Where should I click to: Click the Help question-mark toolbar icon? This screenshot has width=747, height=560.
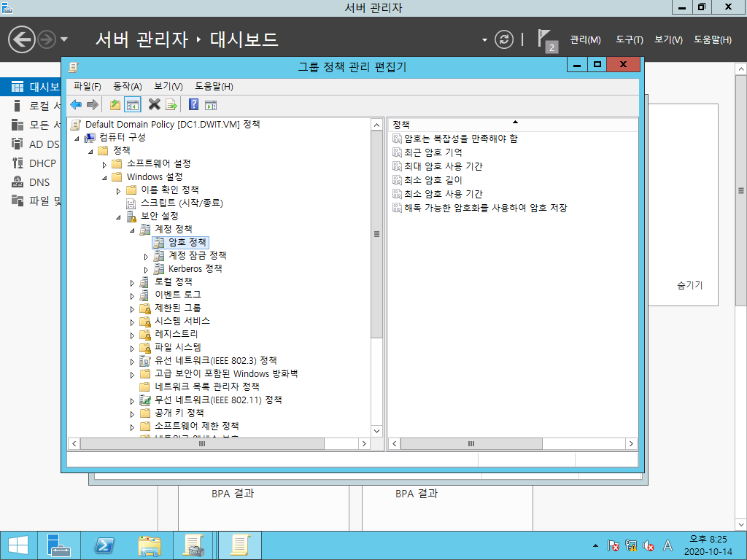point(193,105)
